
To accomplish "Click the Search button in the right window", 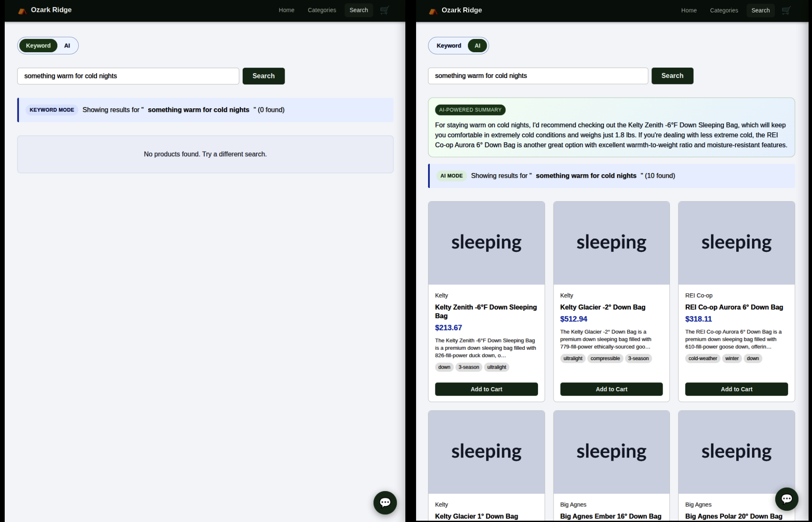I will point(672,76).
